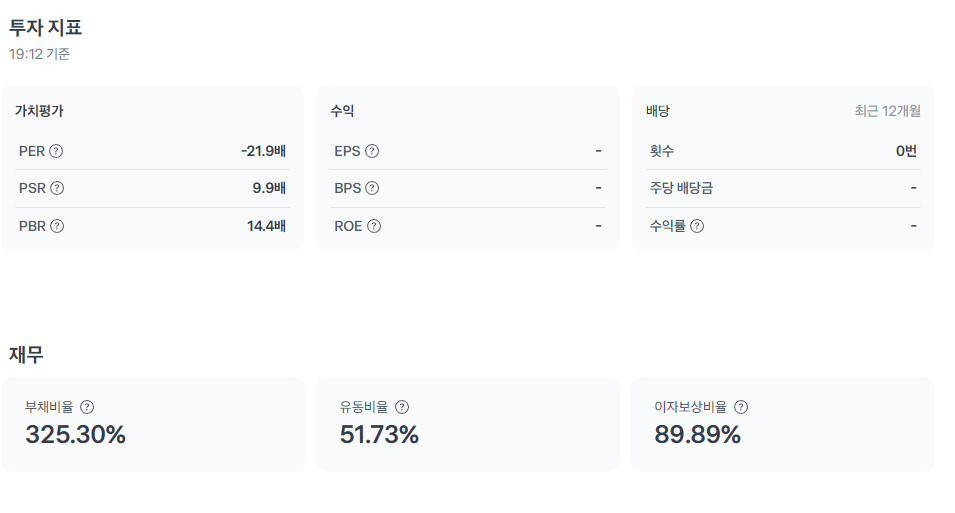Viewport: 955px width, 513px height.
Task: Show the EPS info icon
Action: click(372, 152)
